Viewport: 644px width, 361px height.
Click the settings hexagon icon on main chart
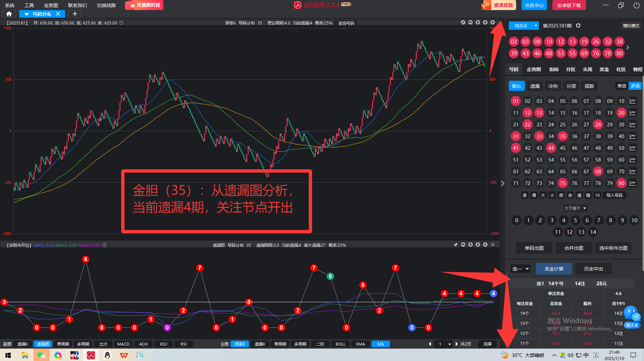tap(493, 22)
